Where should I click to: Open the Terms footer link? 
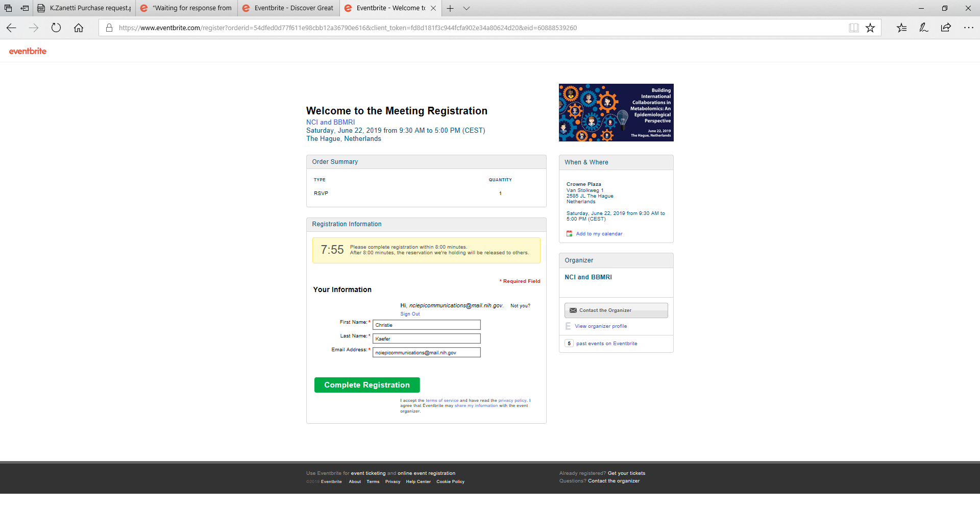(373, 481)
